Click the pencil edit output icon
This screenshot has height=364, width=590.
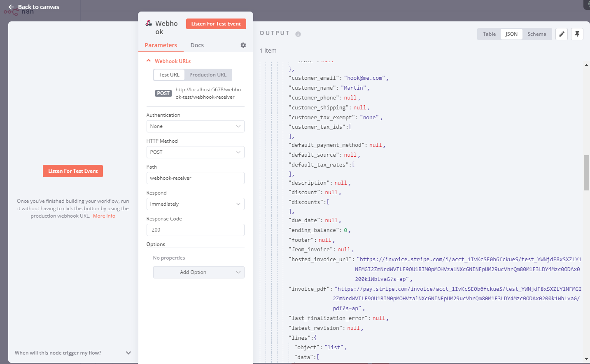click(561, 34)
